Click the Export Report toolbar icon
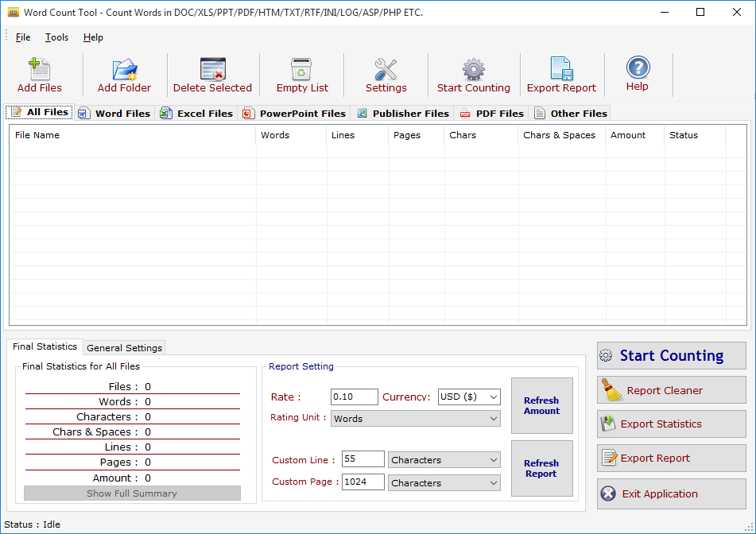The image size is (756, 534). point(561,70)
